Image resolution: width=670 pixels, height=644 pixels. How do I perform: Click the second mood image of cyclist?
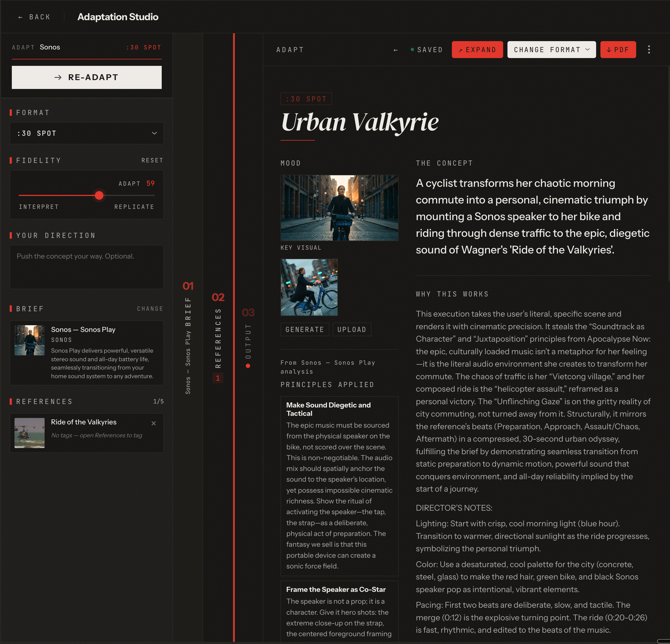pos(309,287)
